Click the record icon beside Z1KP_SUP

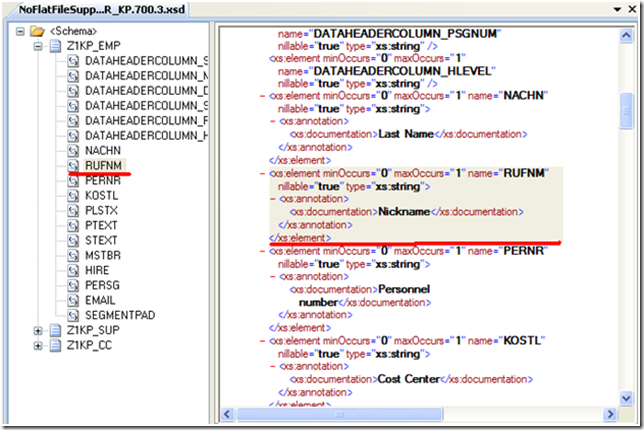55,330
